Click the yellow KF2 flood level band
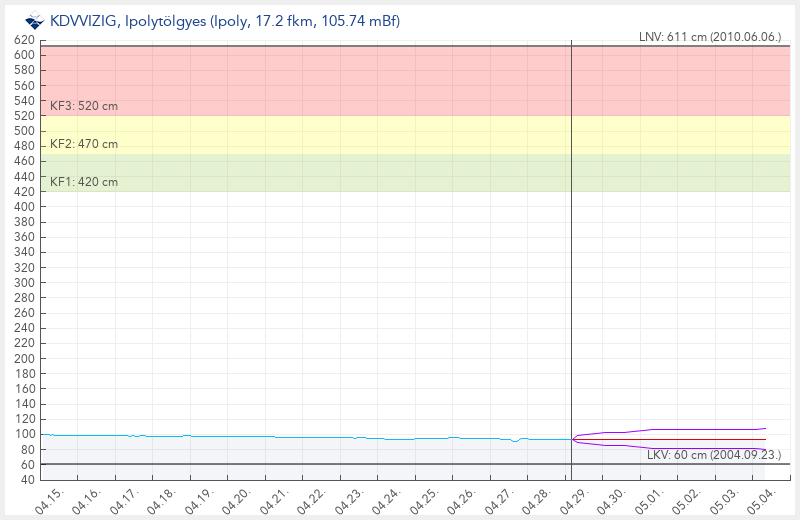Screen dimensions: 800x520 400,134
